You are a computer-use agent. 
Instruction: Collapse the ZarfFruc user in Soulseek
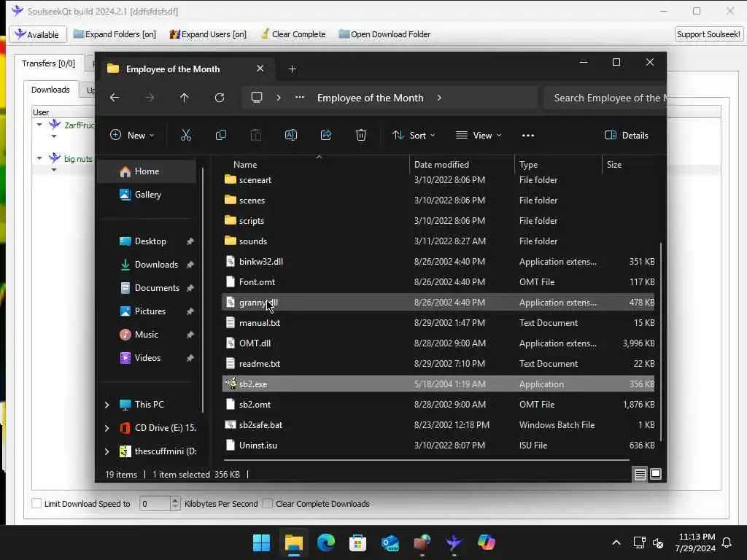39,125
